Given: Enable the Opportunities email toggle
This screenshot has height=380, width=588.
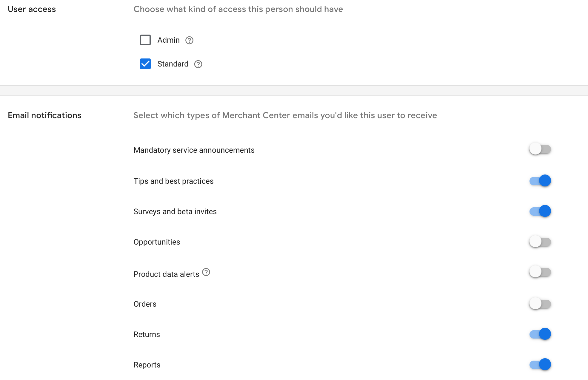Looking at the screenshot, I should 540,242.
